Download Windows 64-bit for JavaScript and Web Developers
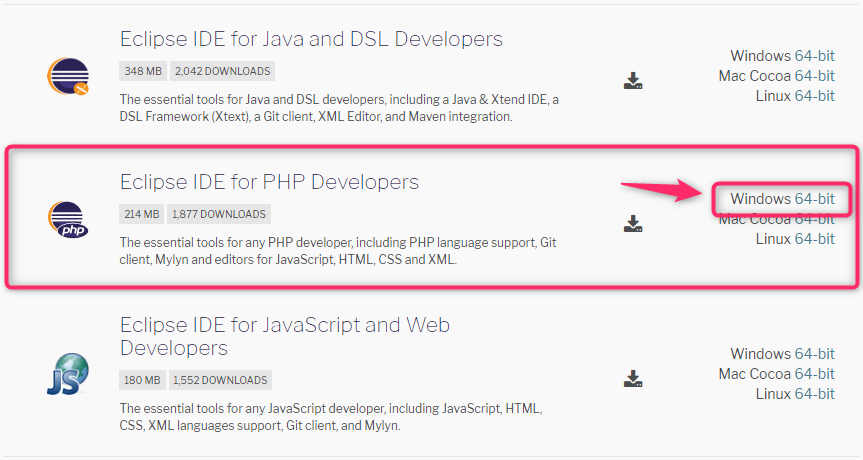Image resolution: width=863 pixels, height=460 pixels. (815, 354)
